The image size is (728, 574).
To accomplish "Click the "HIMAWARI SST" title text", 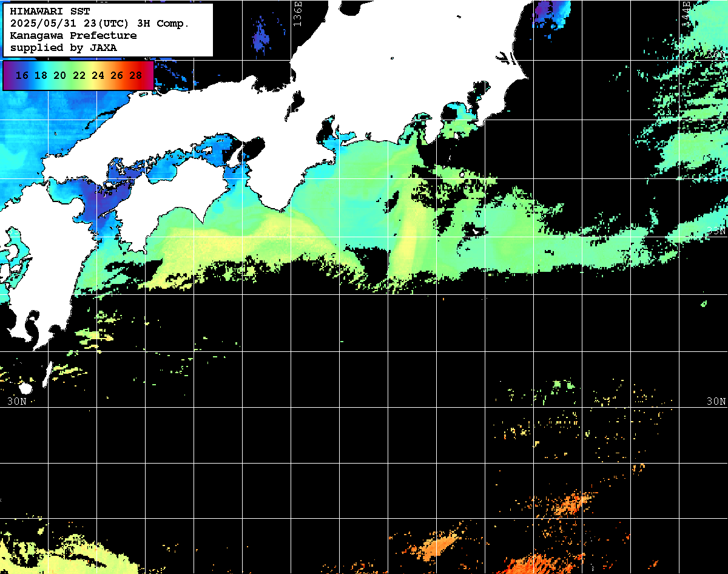I will 50,12.
